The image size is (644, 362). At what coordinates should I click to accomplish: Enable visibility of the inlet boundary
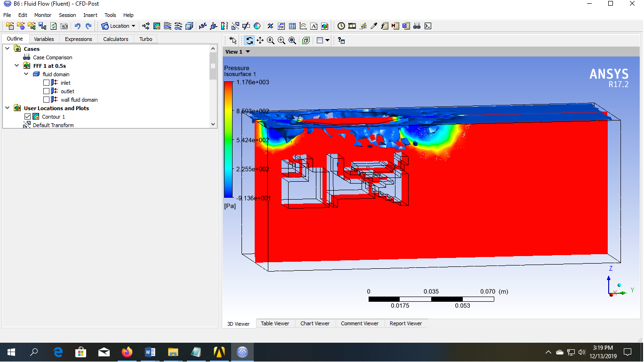(47, 82)
